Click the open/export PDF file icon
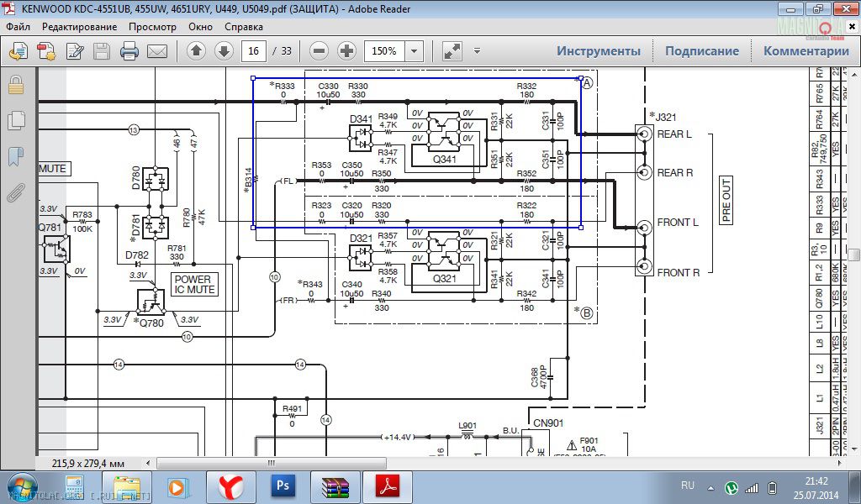The height and width of the screenshot is (504, 861). click(x=18, y=51)
